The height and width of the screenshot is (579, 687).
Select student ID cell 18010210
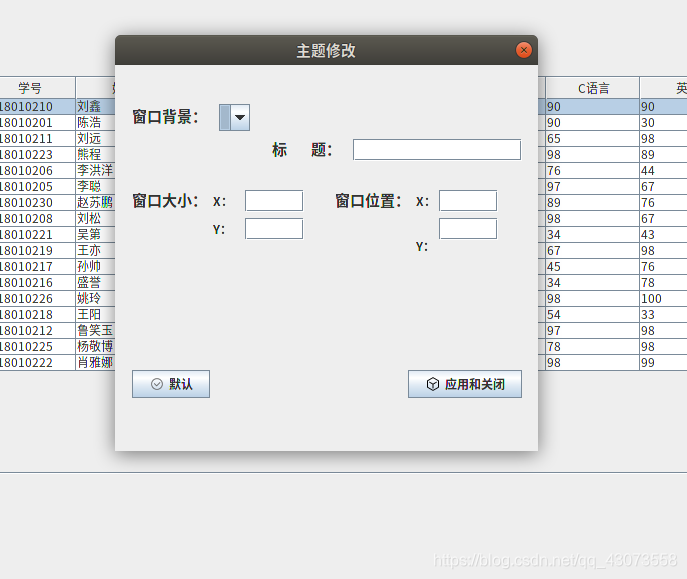coord(38,106)
